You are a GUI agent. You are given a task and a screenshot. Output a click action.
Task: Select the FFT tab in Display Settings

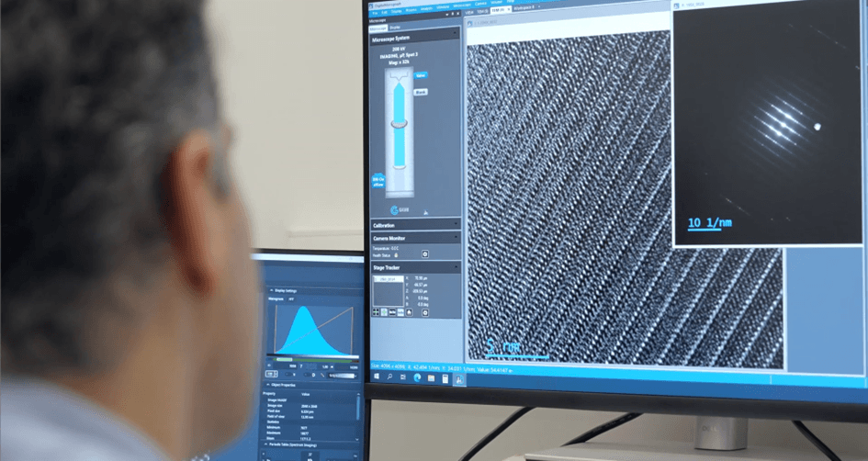[291, 298]
